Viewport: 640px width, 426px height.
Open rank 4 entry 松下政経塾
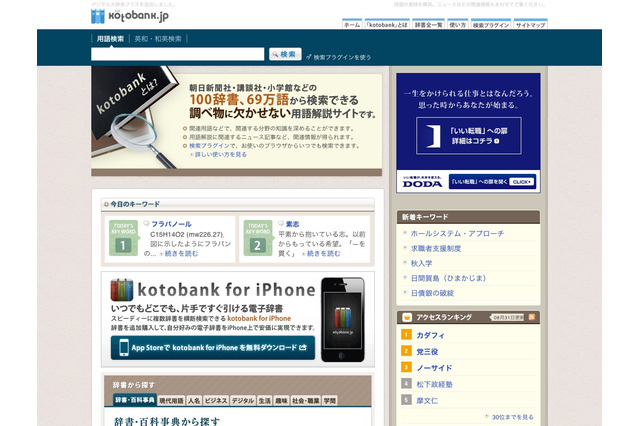(x=434, y=384)
